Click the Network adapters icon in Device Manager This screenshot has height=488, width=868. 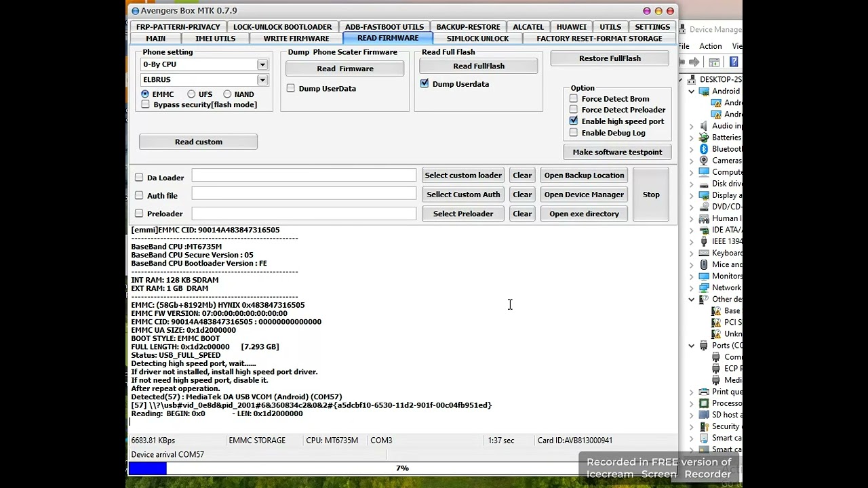tap(704, 287)
